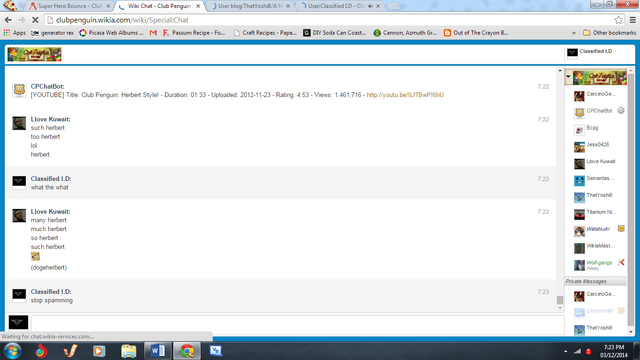Screen dimensions: 640x360
Task: Click the user list scrollbar
Action: pos(631,200)
